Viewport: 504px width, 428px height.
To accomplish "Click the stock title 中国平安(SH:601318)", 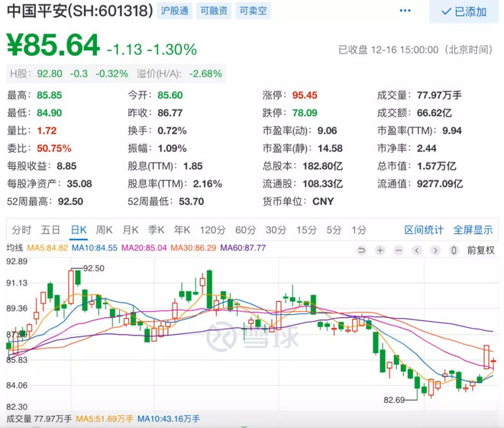I will click(79, 11).
